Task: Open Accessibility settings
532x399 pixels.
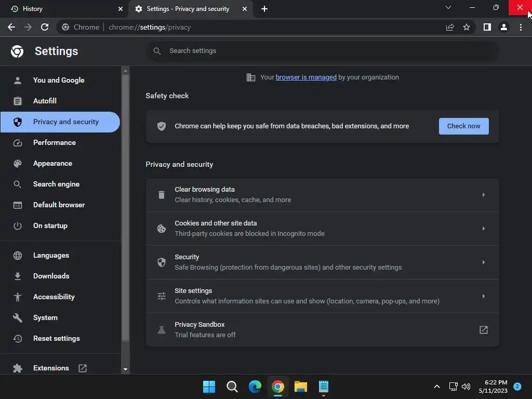Action: [x=60, y=297]
